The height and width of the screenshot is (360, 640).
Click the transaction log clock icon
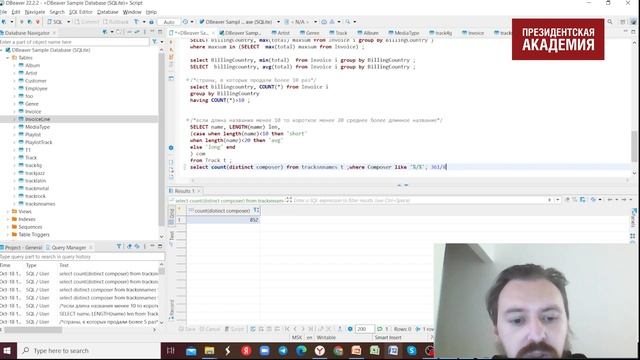point(186,22)
